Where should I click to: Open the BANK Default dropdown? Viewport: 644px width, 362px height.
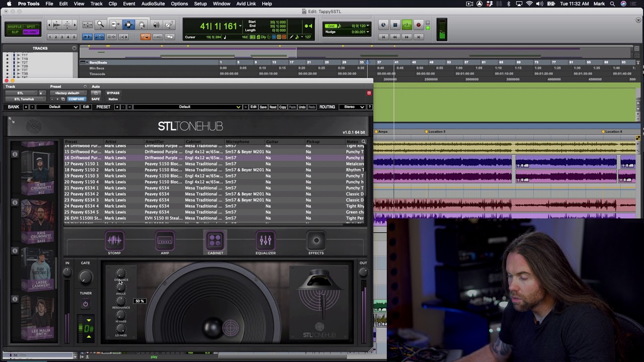pyautogui.click(x=58, y=107)
